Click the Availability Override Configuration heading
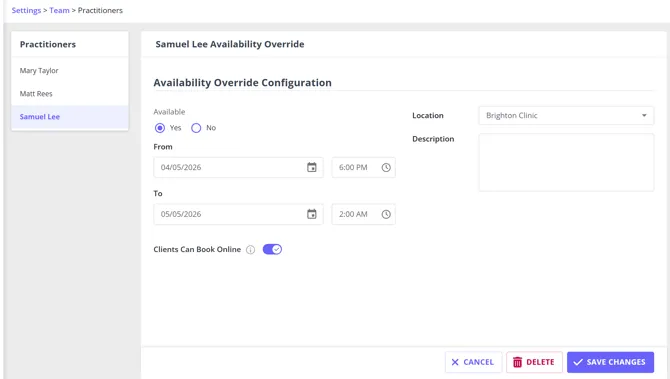 point(242,82)
